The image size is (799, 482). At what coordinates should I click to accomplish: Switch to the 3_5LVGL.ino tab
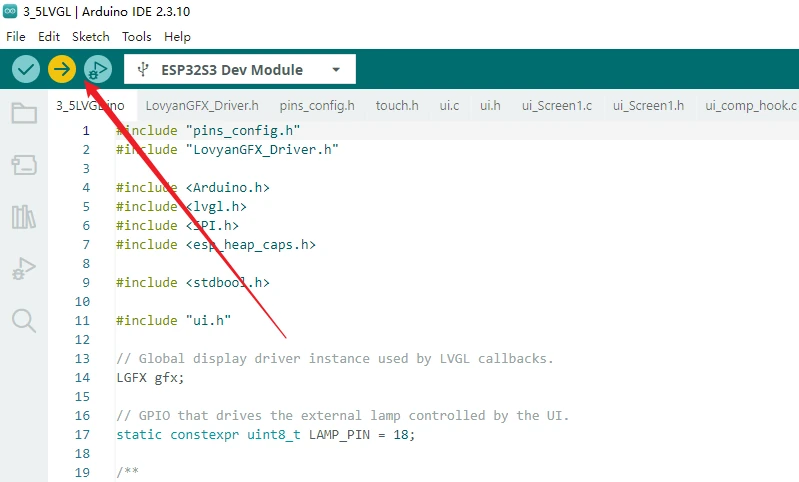(90, 105)
